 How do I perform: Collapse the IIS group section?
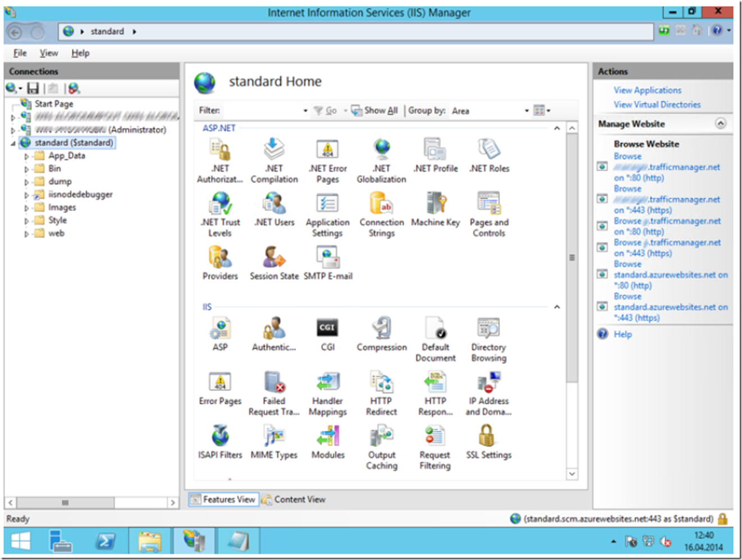(x=557, y=307)
